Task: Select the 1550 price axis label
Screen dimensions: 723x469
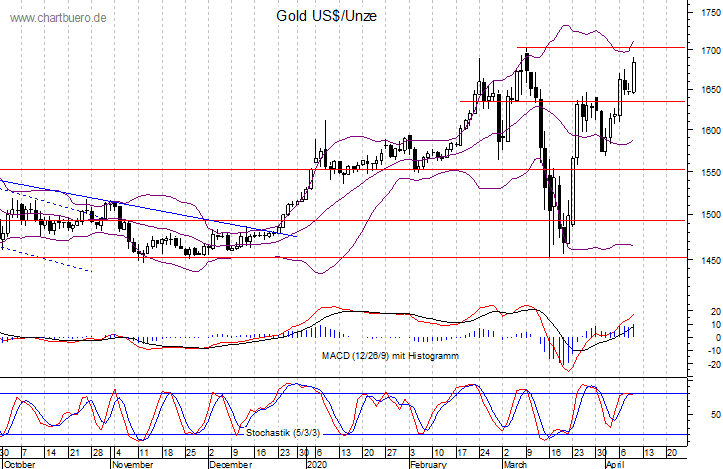Action: [x=707, y=172]
